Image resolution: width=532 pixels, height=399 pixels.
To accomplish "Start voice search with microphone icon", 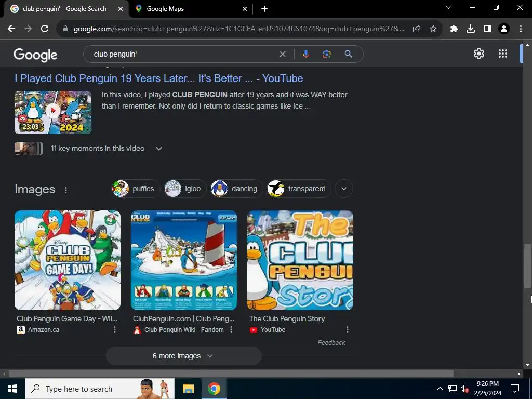I will pos(305,54).
